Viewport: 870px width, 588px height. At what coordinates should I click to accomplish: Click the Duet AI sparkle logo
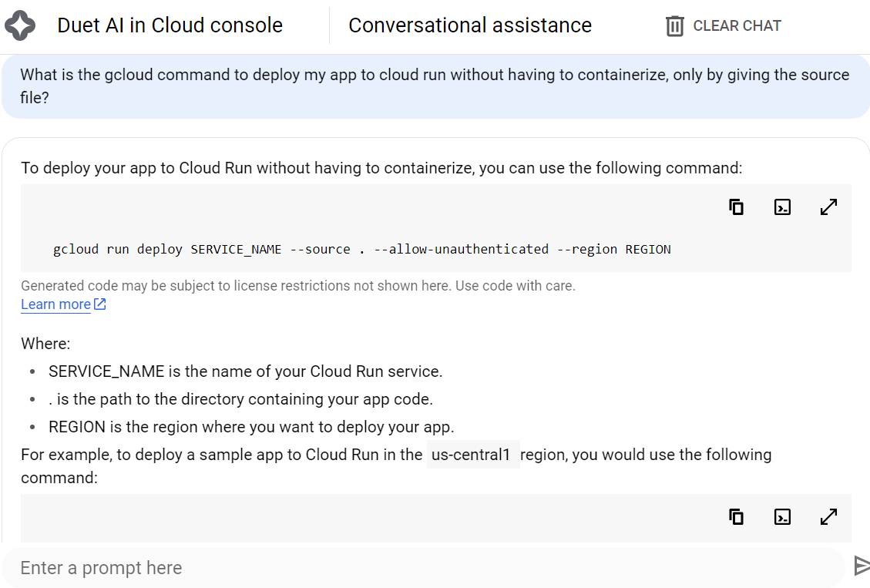(20, 25)
